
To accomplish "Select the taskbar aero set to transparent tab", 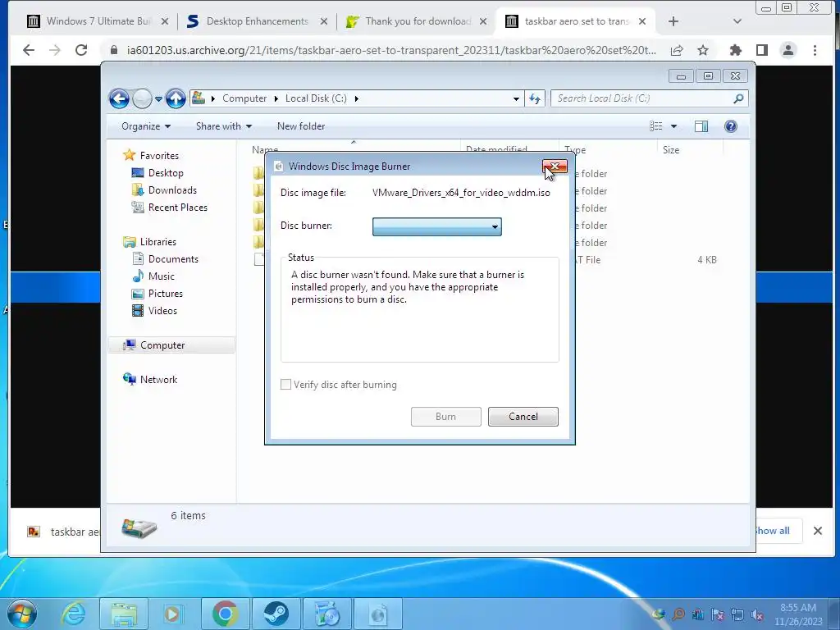I will [577, 21].
